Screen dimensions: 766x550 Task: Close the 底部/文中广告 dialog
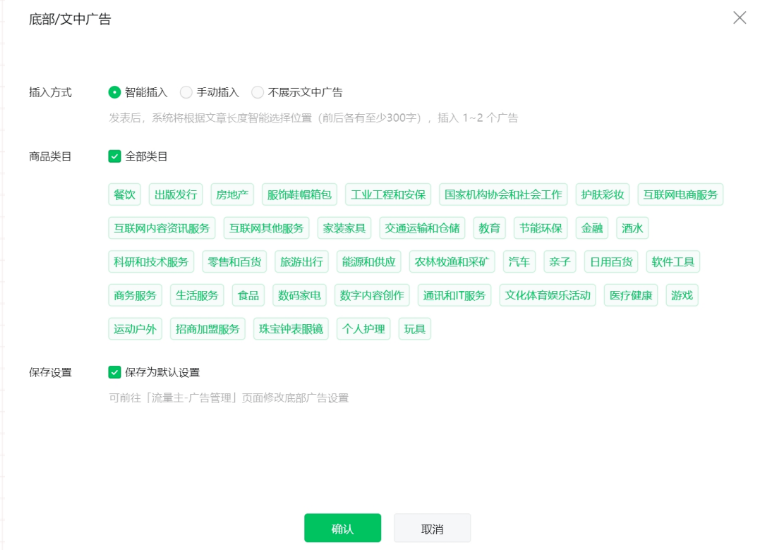point(740,18)
